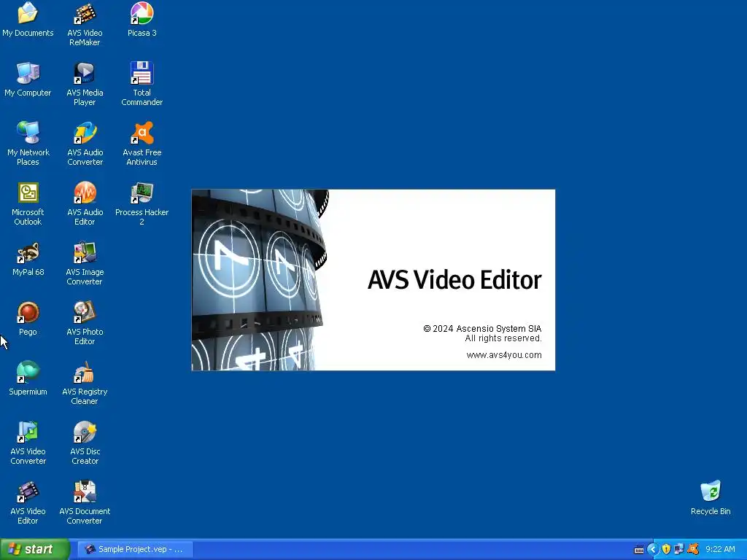The width and height of the screenshot is (747, 560).
Task: Select the Pego desktop shortcut
Action: click(x=28, y=319)
